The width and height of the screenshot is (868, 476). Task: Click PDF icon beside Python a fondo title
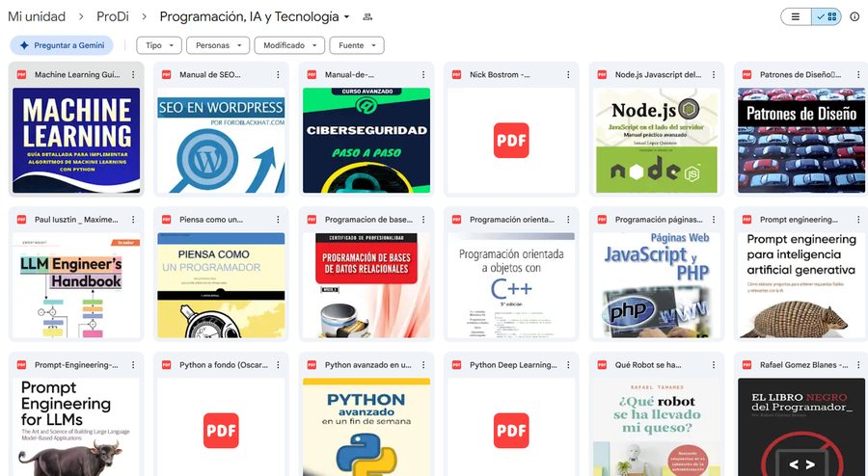pyautogui.click(x=166, y=365)
